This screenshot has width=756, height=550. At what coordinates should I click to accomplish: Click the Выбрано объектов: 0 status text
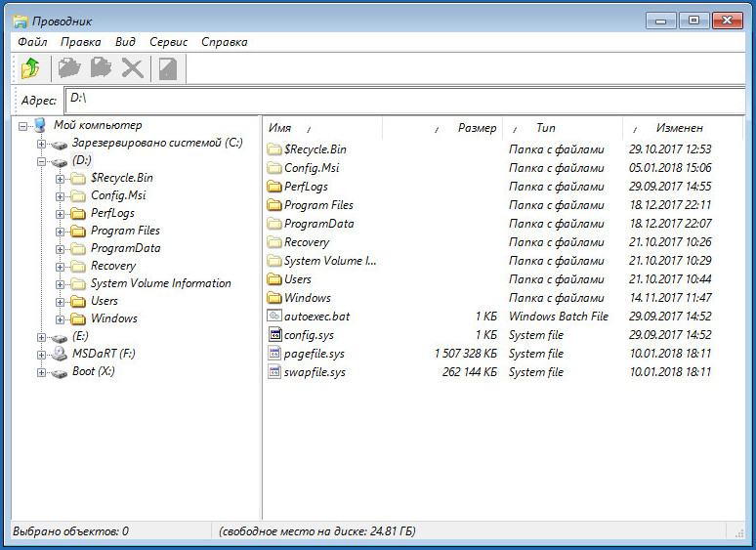point(71,531)
